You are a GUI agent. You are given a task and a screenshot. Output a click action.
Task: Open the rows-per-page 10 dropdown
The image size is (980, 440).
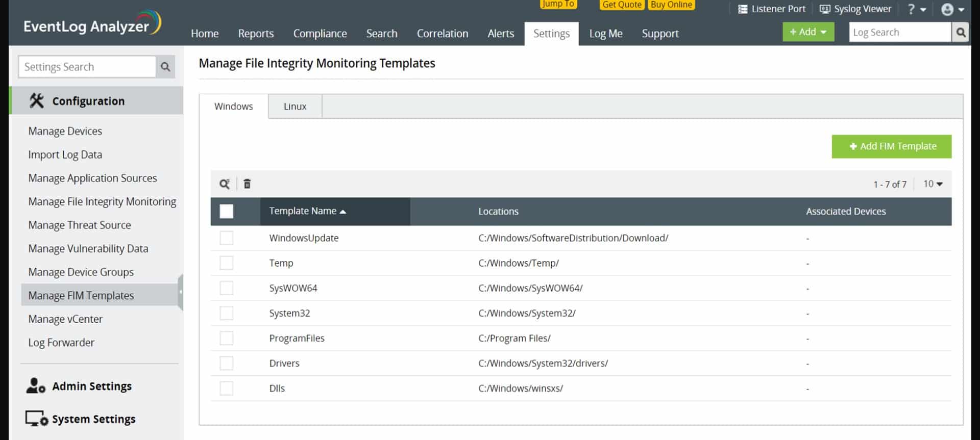[933, 184]
